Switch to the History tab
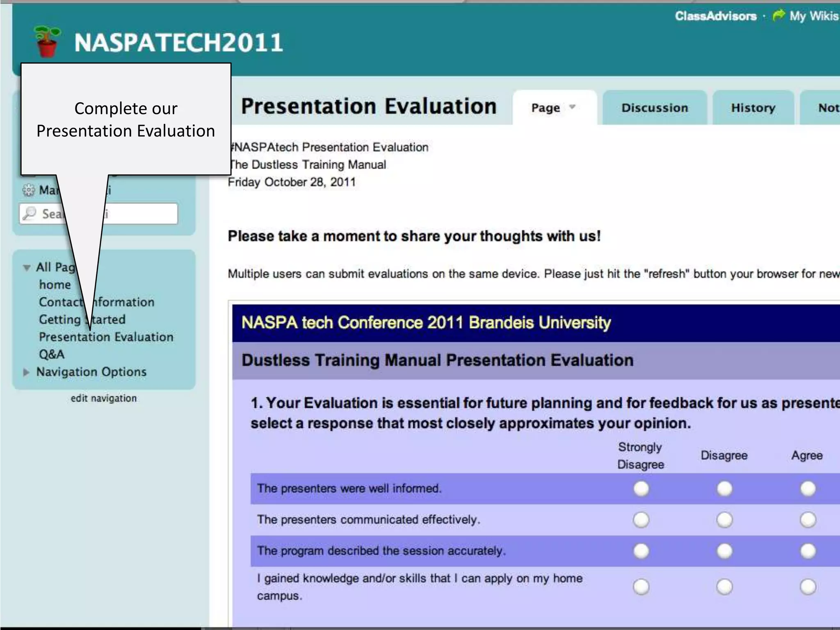The height and width of the screenshot is (630, 840). [753, 107]
